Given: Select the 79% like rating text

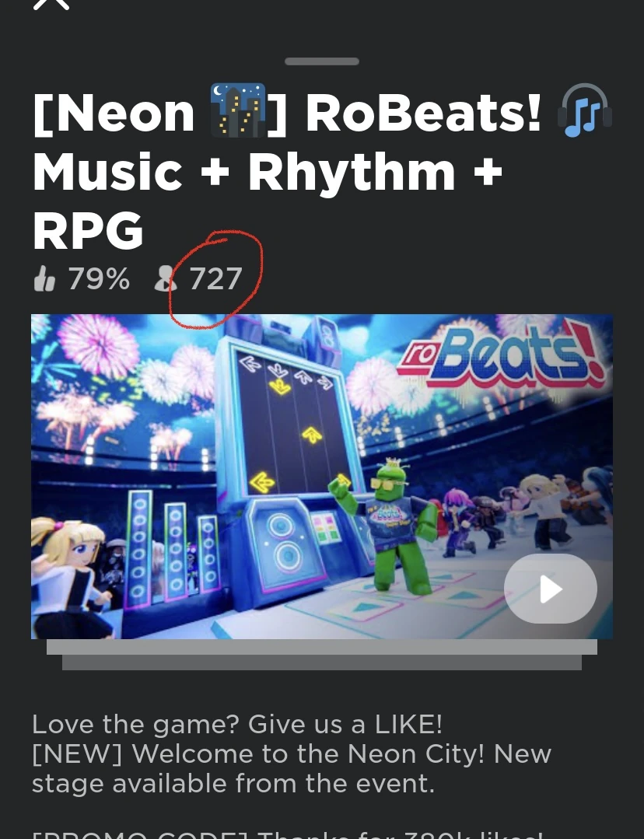Looking at the screenshot, I should (x=99, y=279).
